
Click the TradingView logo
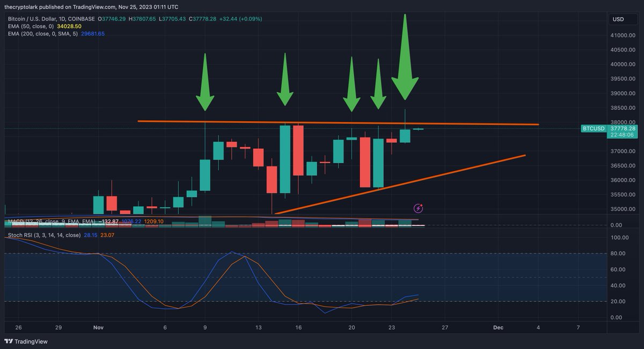[x=25, y=341]
